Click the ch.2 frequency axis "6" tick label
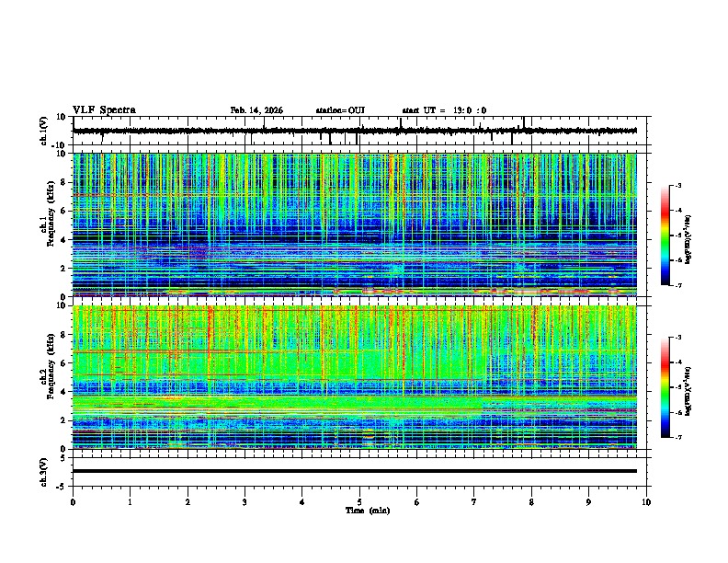 [64, 363]
